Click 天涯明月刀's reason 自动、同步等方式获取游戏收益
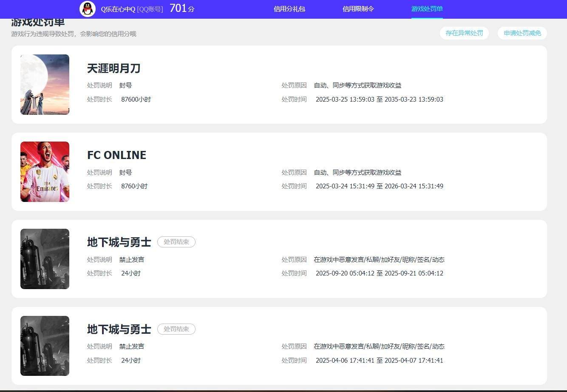This screenshot has width=567, height=392. click(357, 85)
